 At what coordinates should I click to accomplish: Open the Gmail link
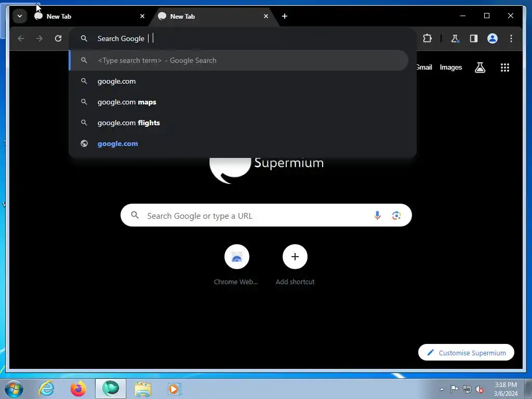click(424, 67)
